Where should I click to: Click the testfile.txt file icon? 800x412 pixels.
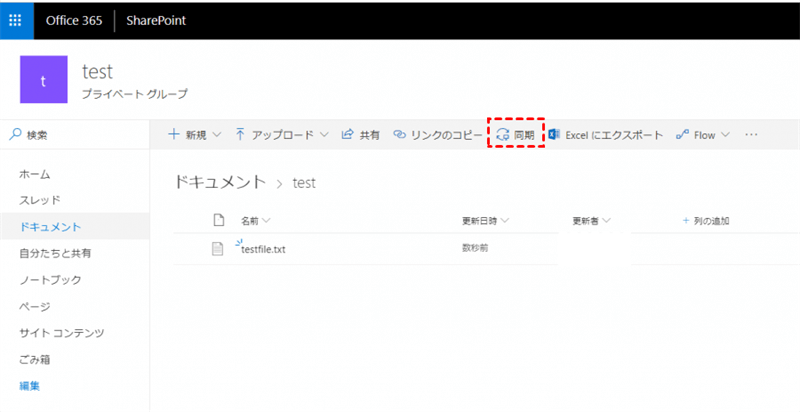218,249
